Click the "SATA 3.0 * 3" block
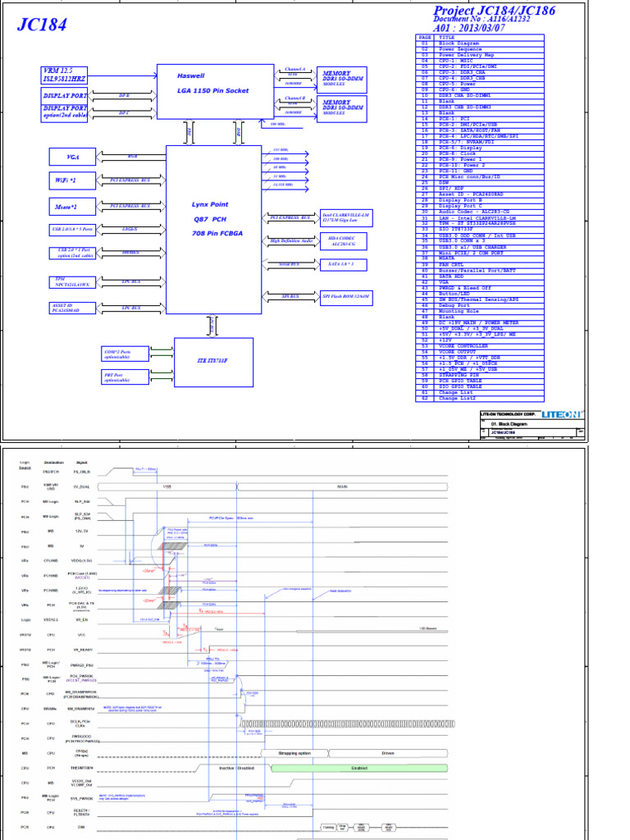 (x=344, y=264)
